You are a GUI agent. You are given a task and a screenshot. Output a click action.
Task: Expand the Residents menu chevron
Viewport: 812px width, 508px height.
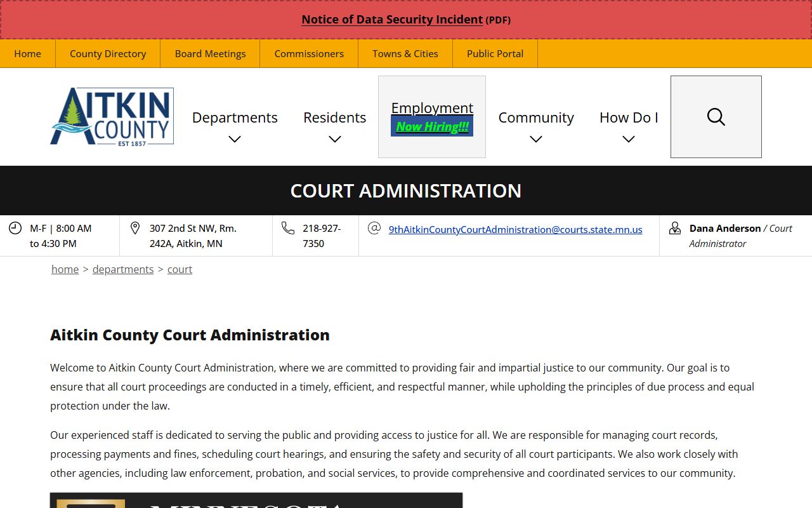[335, 139]
